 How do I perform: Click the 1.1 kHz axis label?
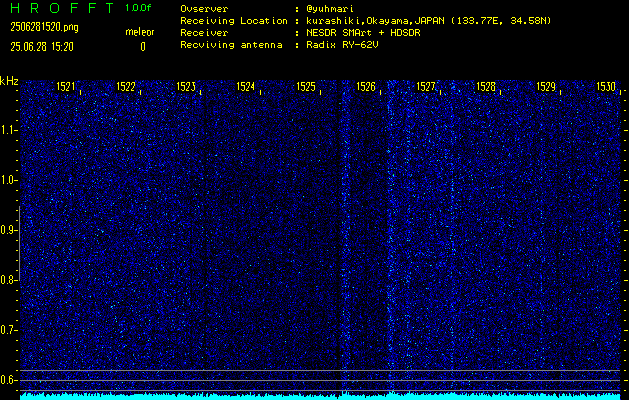[8, 130]
